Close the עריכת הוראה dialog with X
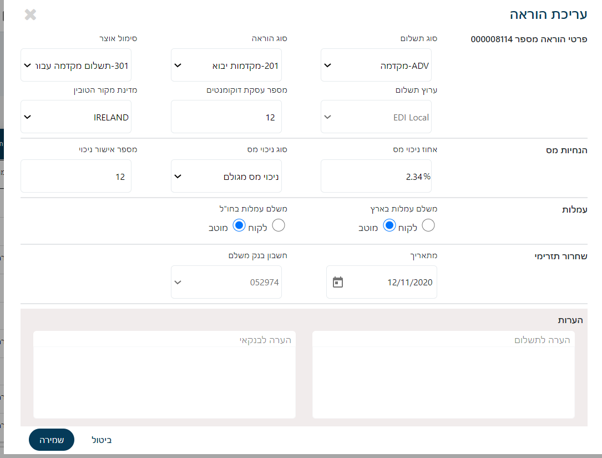The image size is (602, 458). pos(30,15)
